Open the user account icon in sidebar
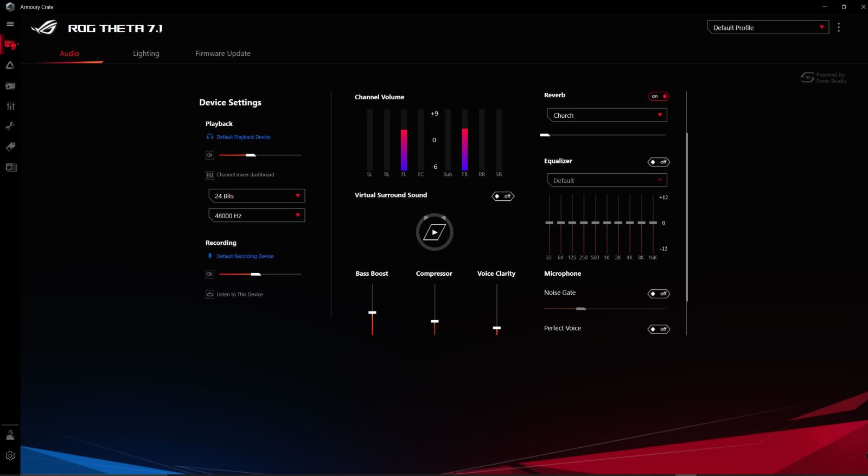Screen dimensions: 868x476 pos(10,435)
